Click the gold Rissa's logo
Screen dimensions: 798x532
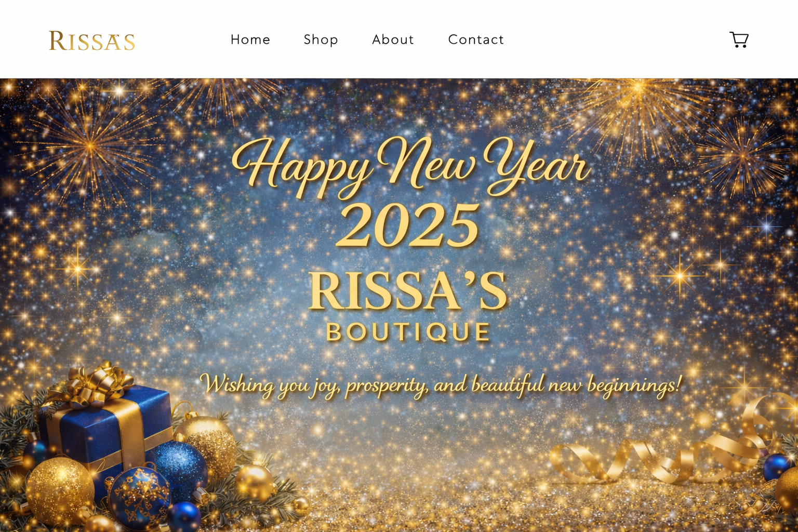tap(92, 41)
